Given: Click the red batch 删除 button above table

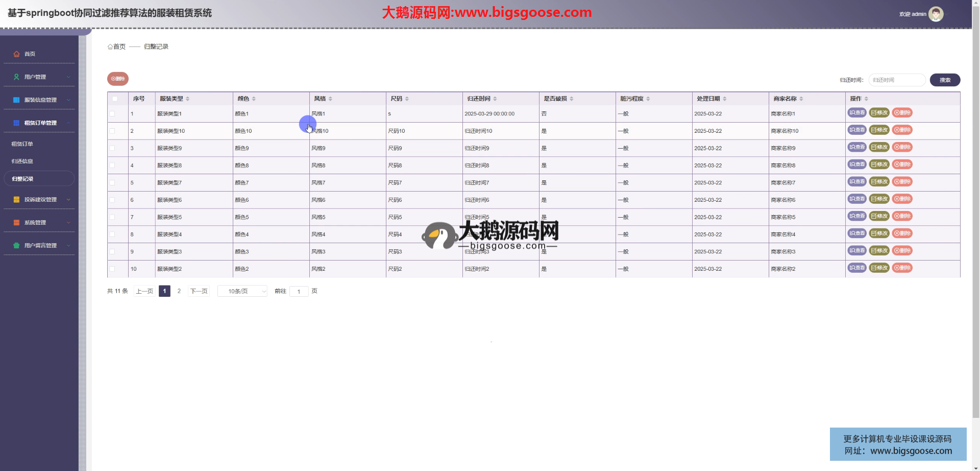Looking at the screenshot, I should point(118,79).
